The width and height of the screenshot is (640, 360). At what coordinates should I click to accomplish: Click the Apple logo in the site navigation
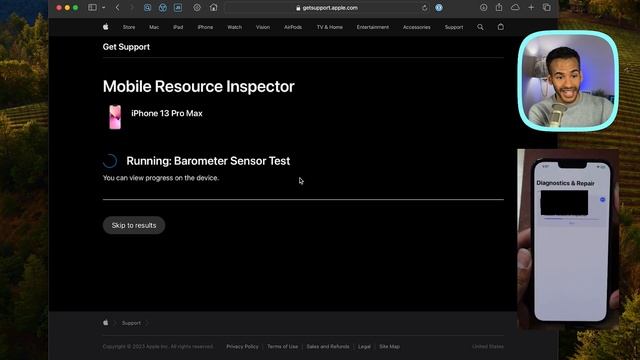pos(106,27)
